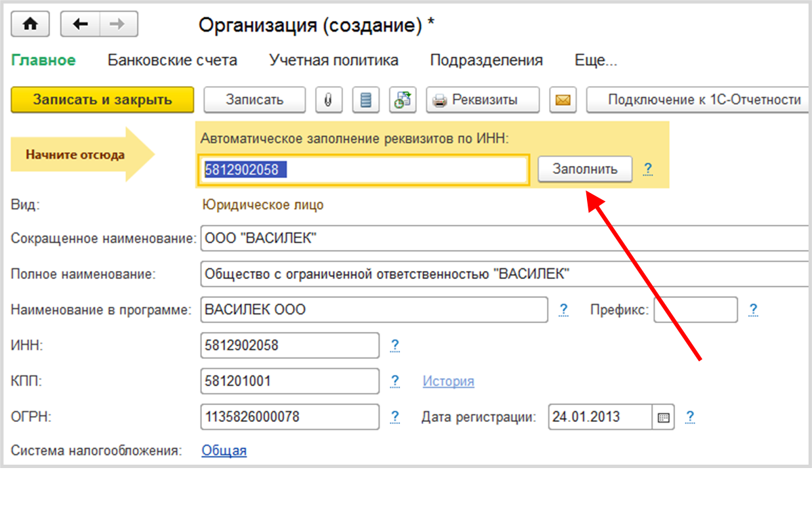The width and height of the screenshot is (812, 508).
Task: Switch to Банковские счета tab
Action: coord(172,60)
